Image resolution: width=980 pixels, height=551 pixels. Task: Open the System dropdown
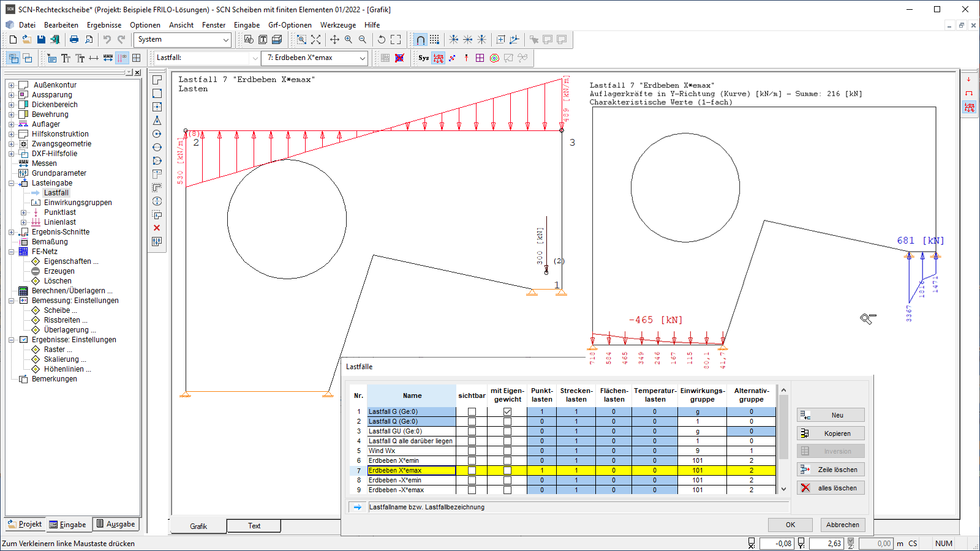pyautogui.click(x=225, y=40)
